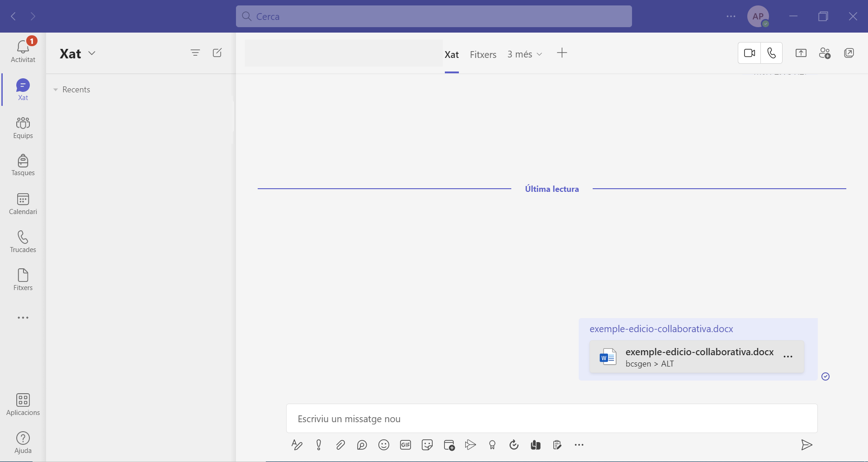
Task: Attach a file with paperclip icon
Action: (340, 445)
